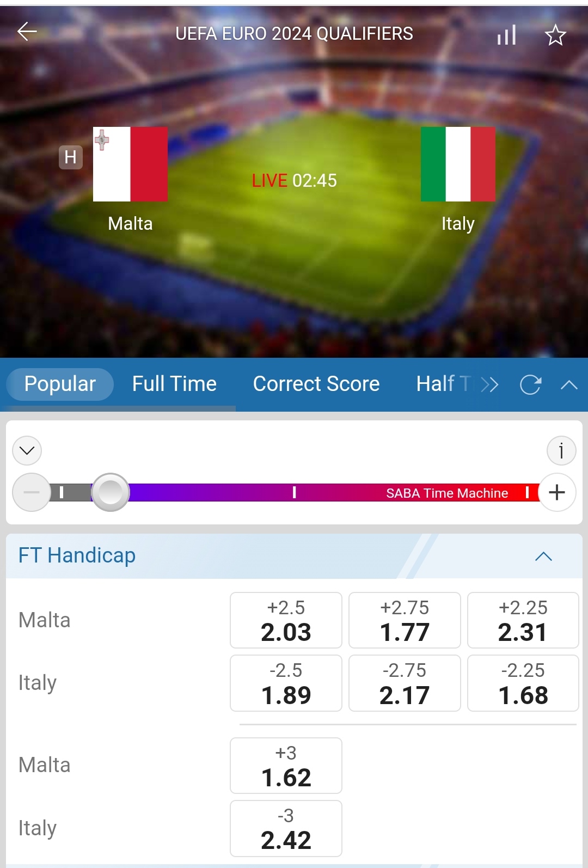This screenshot has height=868, width=588.
Task: Choose Malta +3 odds 1.62
Action: tap(286, 766)
